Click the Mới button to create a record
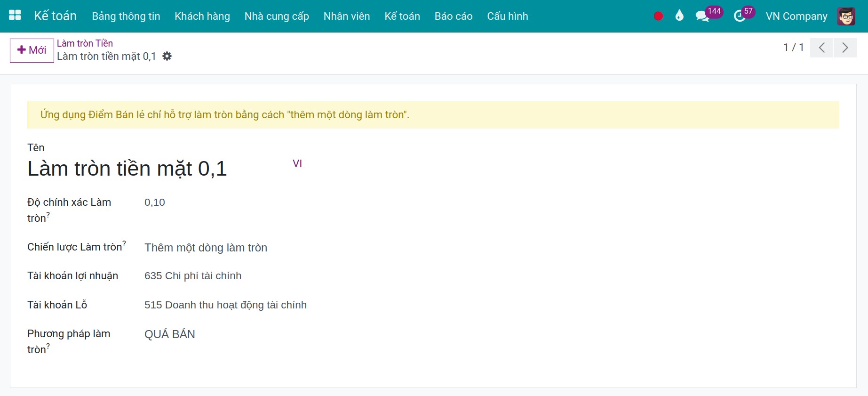868x396 pixels. click(x=32, y=50)
